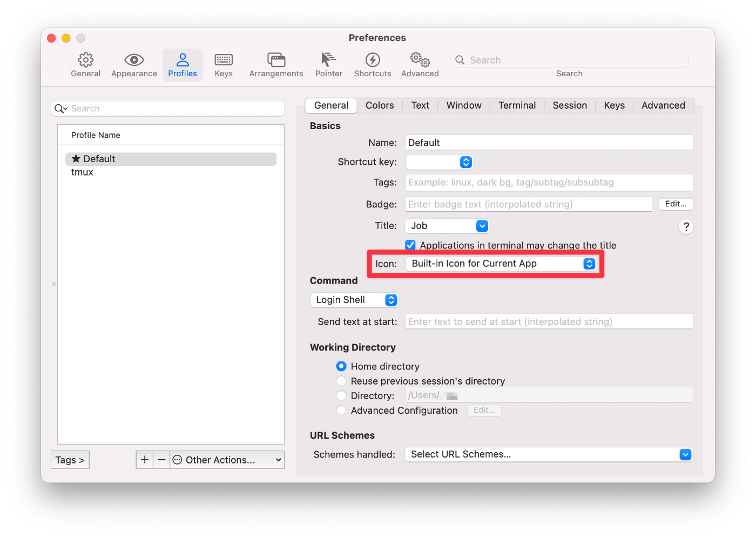This screenshot has width=756, height=537.
Task: Switch to the profile Advanced tab
Action: [663, 105]
